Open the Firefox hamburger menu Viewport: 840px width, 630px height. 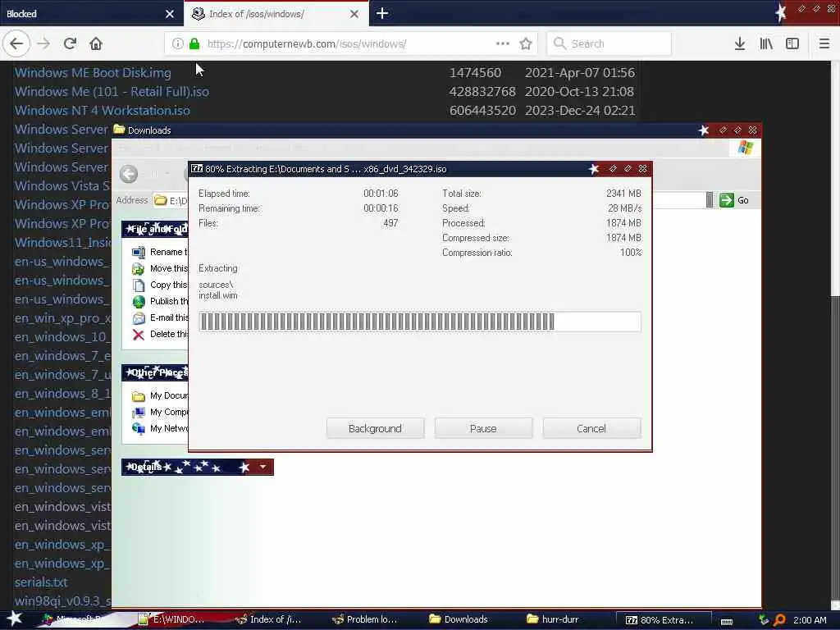(824, 43)
